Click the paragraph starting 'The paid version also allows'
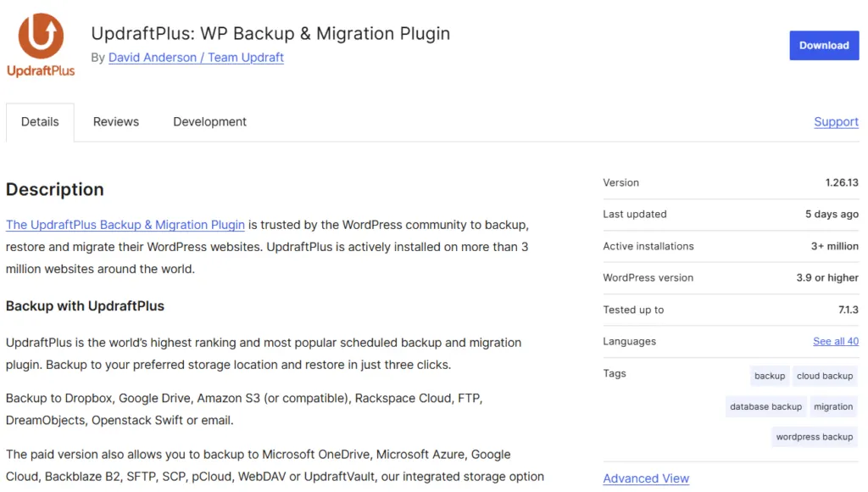This screenshot has width=868, height=492. click(x=275, y=466)
